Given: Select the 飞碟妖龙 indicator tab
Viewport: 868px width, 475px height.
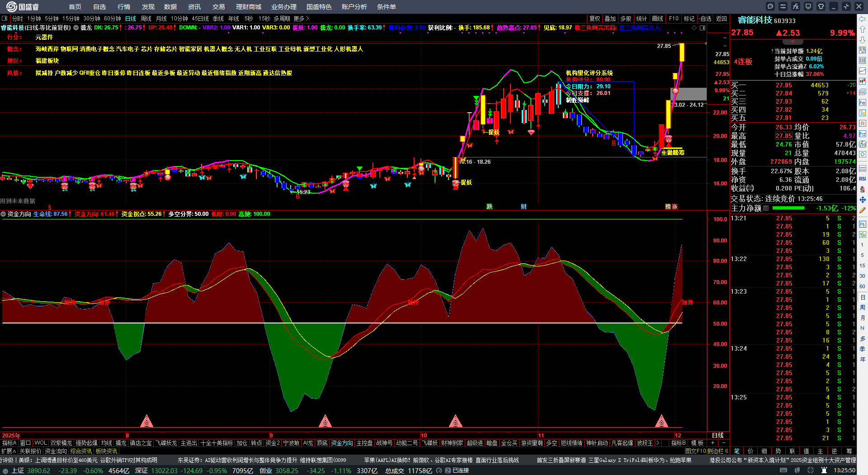Looking at the screenshot, I should click(166, 443).
